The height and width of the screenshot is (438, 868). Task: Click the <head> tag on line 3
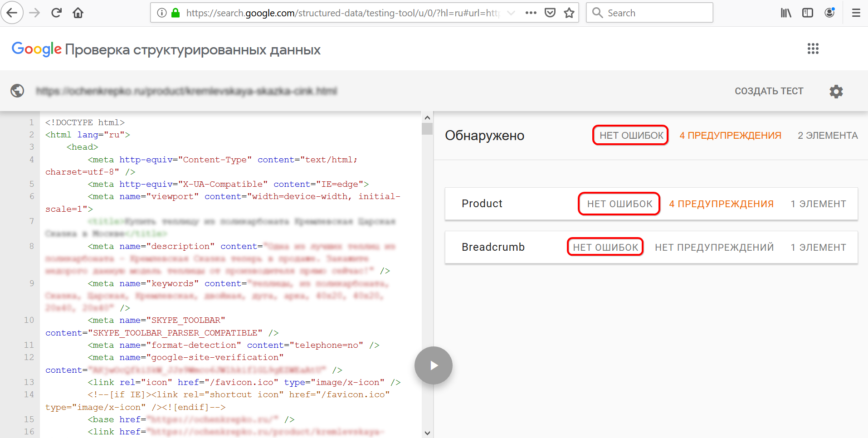pyautogui.click(x=82, y=147)
